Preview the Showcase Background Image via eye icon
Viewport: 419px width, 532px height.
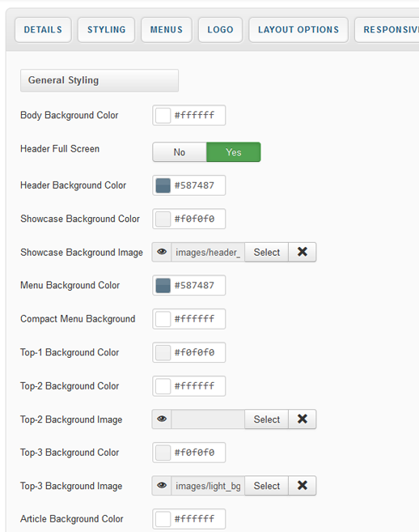(x=162, y=252)
